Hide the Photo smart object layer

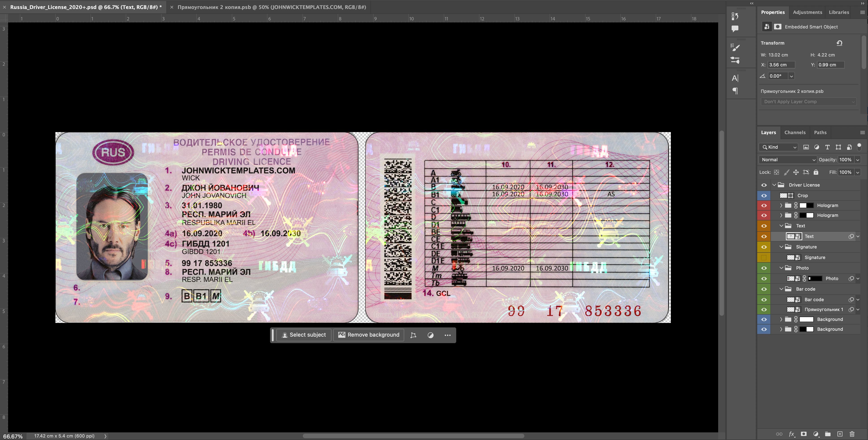coord(764,279)
